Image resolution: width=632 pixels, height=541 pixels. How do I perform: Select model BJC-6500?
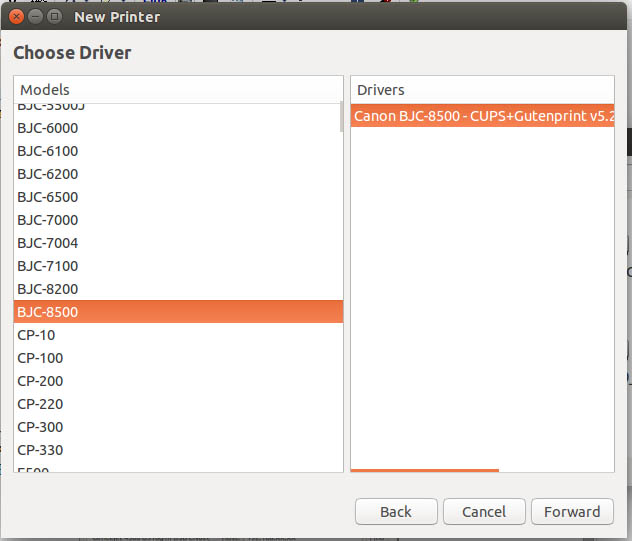[x=178, y=197]
